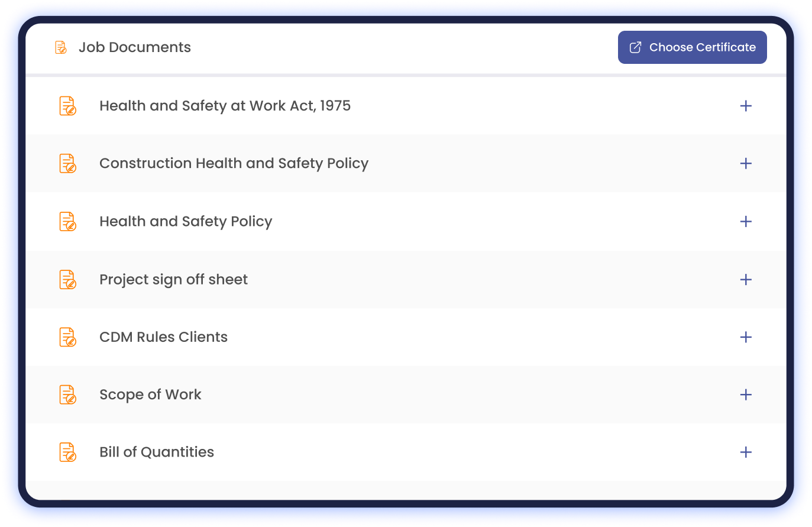The height and width of the screenshot is (527, 812).
Task: Expand CDM Rules Clients using plus icon
Action: [x=746, y=337]
